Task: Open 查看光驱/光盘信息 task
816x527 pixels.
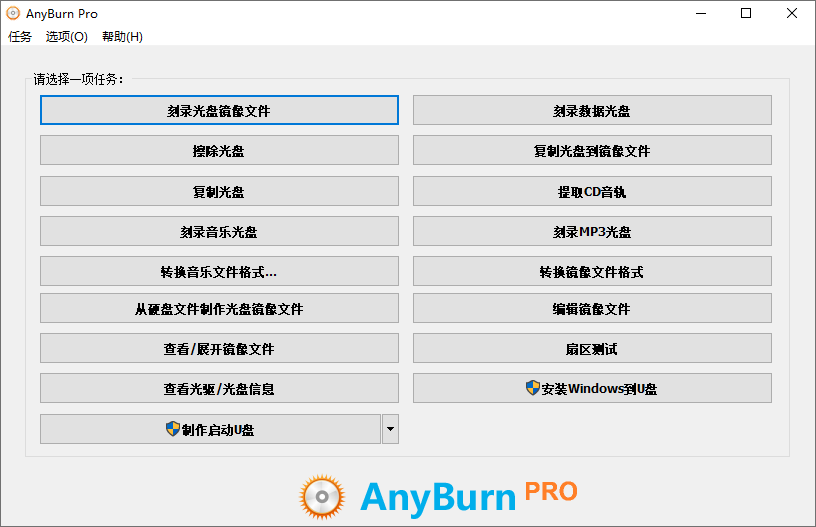Action: (219, 388)
